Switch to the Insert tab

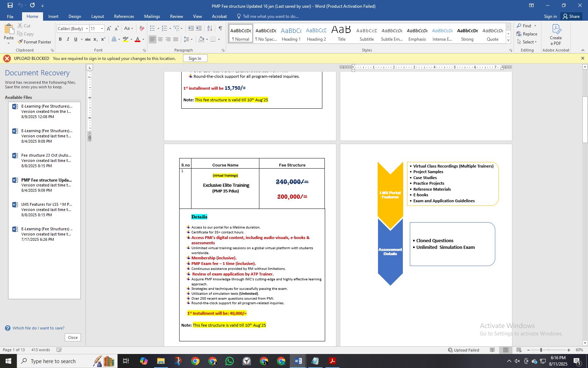pos(53,16)
